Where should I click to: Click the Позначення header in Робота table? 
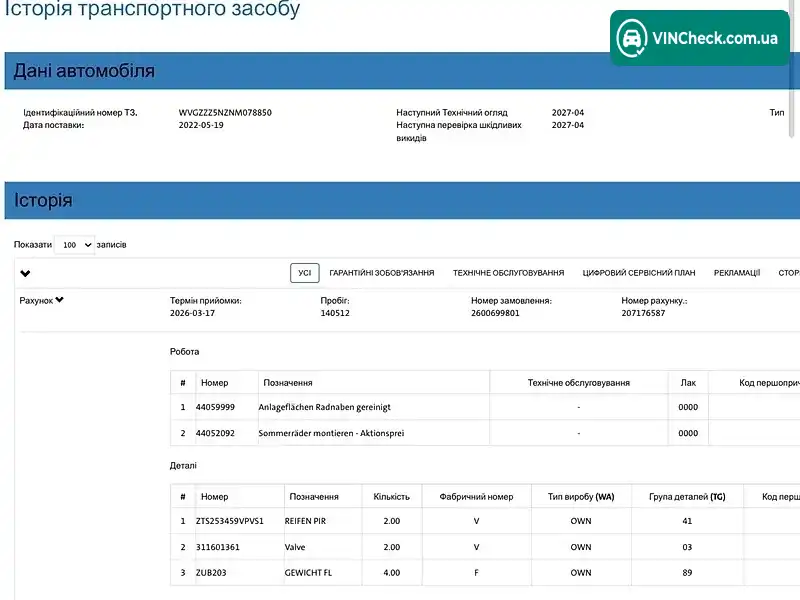(x=288, y=383)
